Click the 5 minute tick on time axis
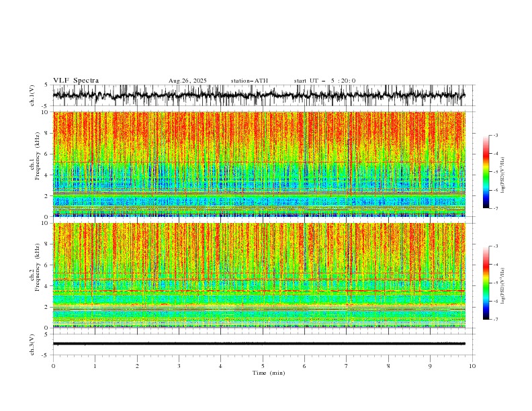This screenshot has width=532, height=411. [263, 366]
